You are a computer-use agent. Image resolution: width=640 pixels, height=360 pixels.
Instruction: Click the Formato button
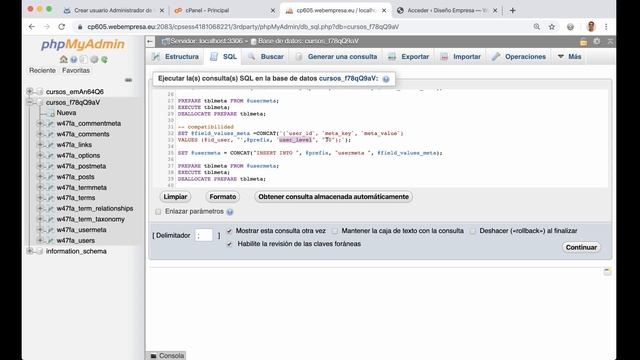(x=222, y=197)
